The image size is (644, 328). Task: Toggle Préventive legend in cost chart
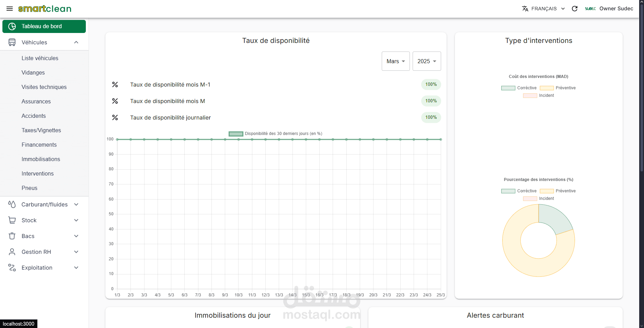point(557,88)
